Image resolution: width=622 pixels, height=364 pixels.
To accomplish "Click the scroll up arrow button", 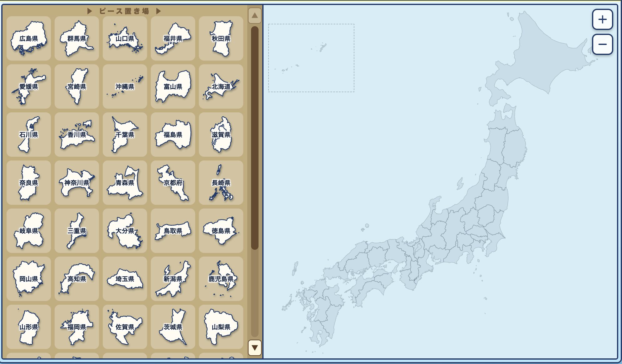I will point(255,15).
